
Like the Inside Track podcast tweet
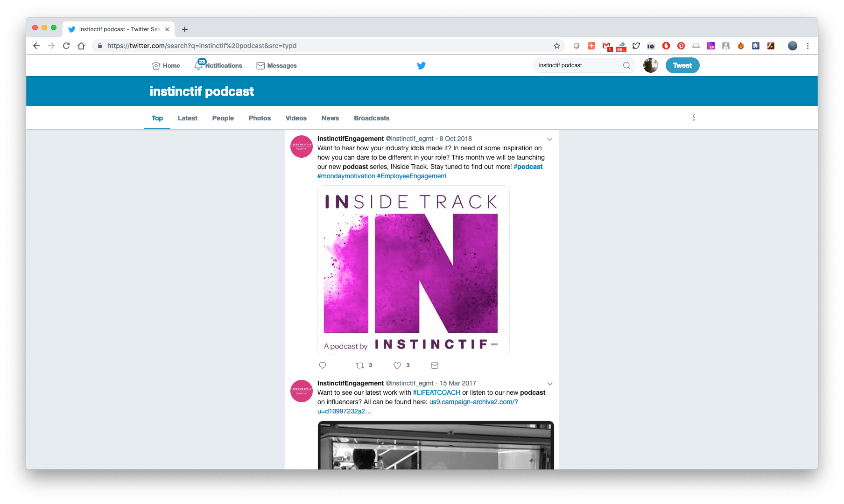(x=397, y=365)
